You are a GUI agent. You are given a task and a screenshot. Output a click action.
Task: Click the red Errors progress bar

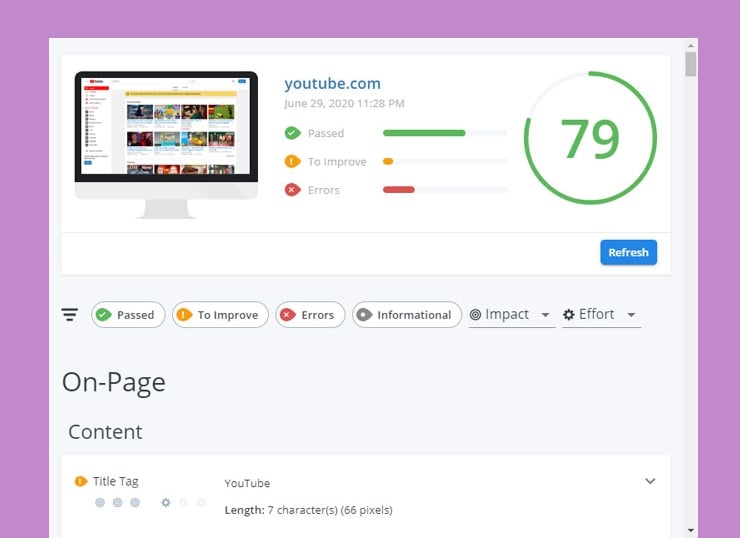[399, 190]
